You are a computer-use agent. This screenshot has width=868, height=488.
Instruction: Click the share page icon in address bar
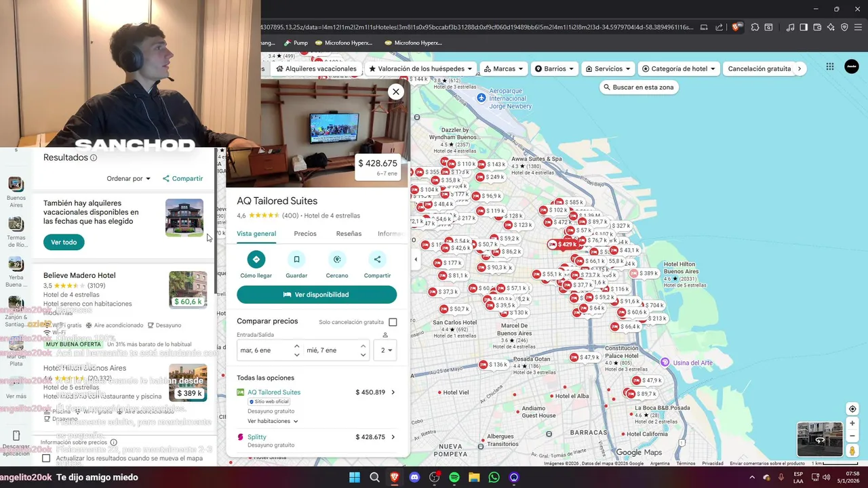point(719,27)
